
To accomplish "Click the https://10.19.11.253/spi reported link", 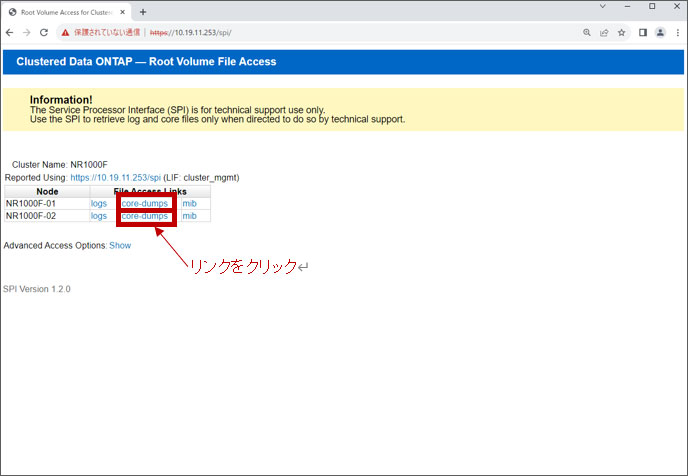I will (115, 178).
